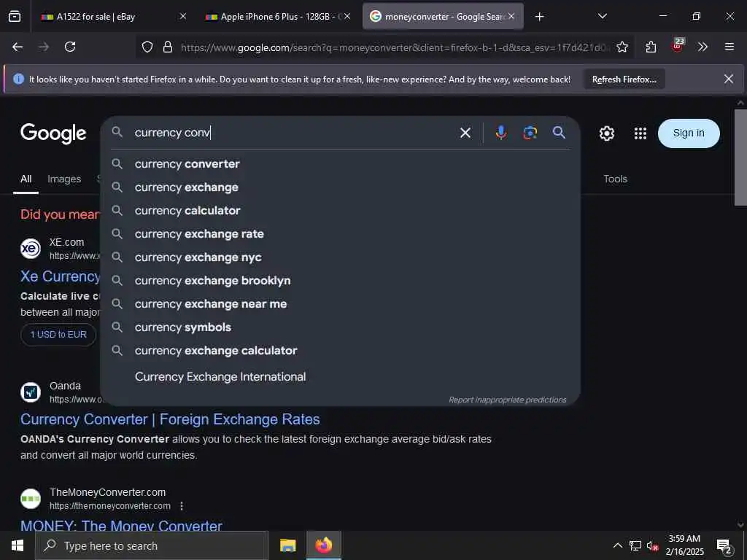Viewport: 747px width, 560px height.
Task: Choose suggestion currency exchange nyc
Action: pos(340,257)
